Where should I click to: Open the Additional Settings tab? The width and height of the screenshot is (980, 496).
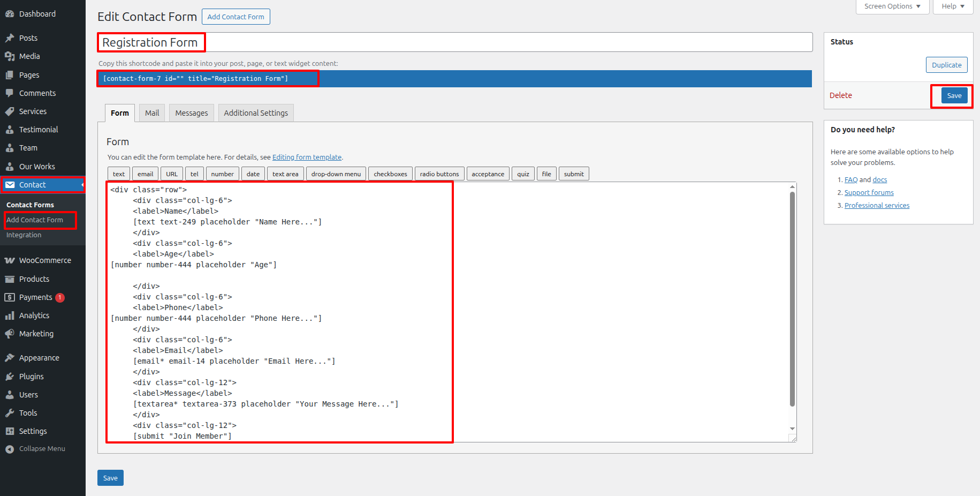point(256,113)
